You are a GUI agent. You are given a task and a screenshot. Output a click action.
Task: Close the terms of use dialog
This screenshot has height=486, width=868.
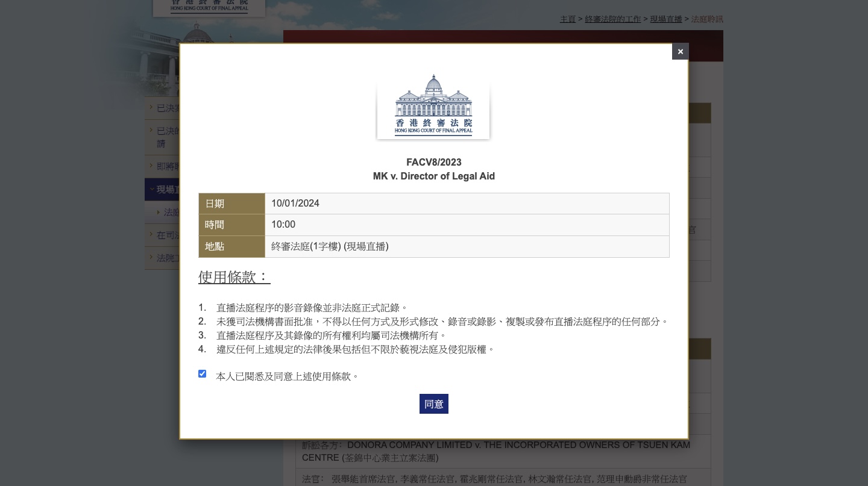pos(680,52)
